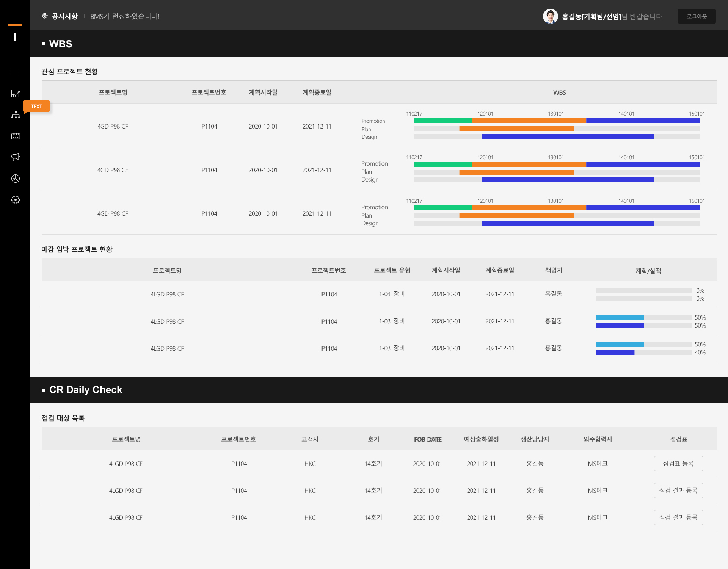Click the user profile avatar picture
Viewport: 728px width, 569px height.
550,16
